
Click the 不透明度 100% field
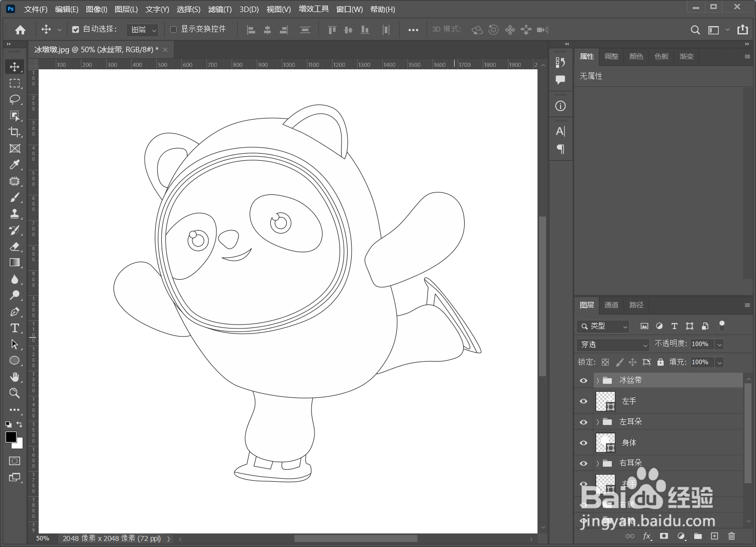tap(702, 344)
